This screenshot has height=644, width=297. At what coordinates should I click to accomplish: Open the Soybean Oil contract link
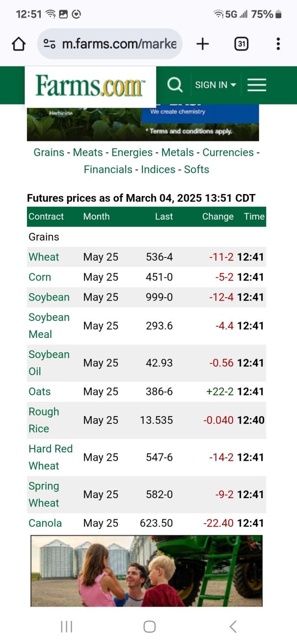click(x=49, y=363)
